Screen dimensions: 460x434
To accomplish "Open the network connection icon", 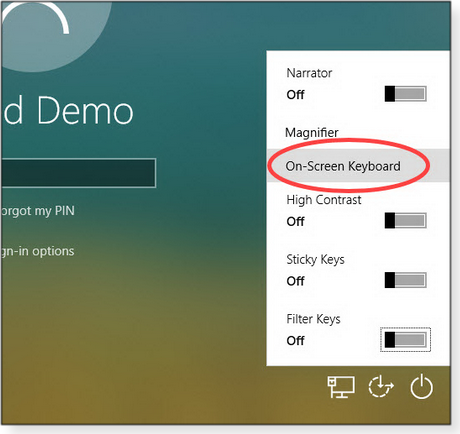I will click(341, 387).
